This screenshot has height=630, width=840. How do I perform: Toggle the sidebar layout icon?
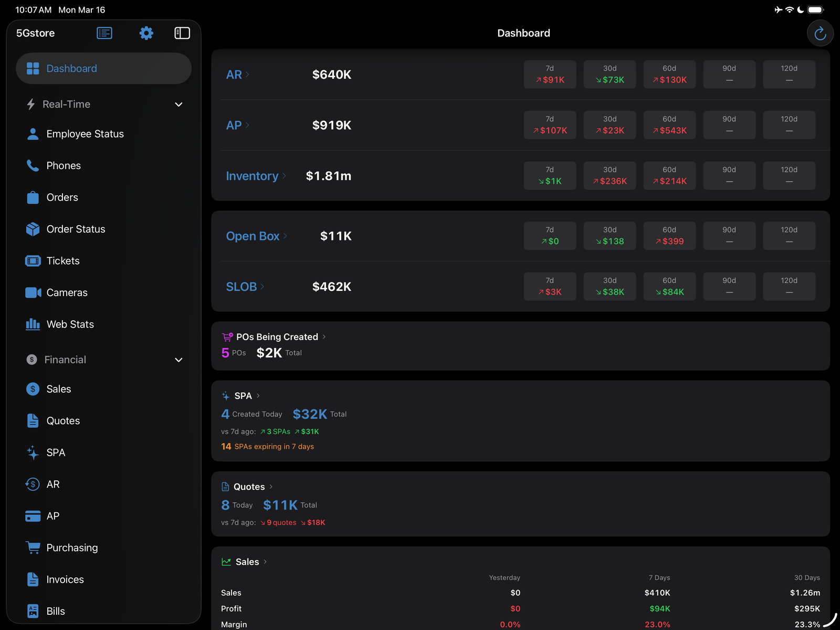[x=182, y=33]
